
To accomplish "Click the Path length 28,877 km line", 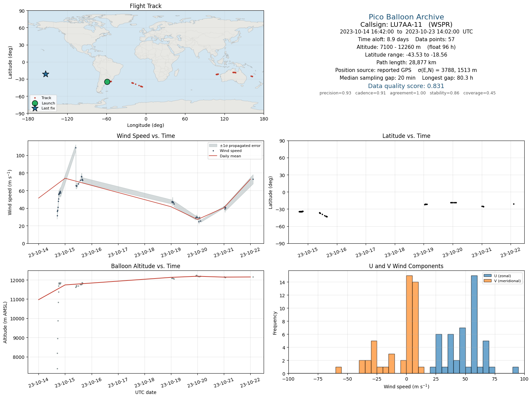I will click(406, 63).
